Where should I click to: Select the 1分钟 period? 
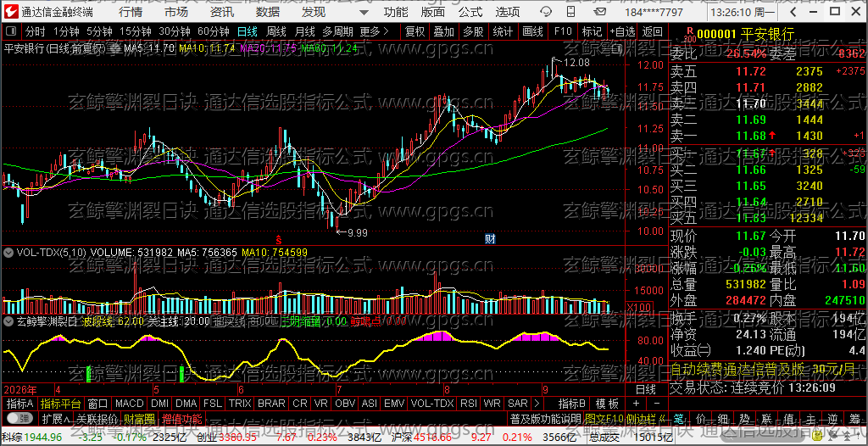66,31
